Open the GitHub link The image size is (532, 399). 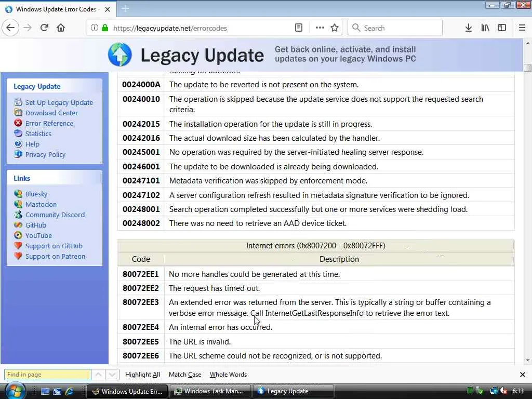coord(36,225)
